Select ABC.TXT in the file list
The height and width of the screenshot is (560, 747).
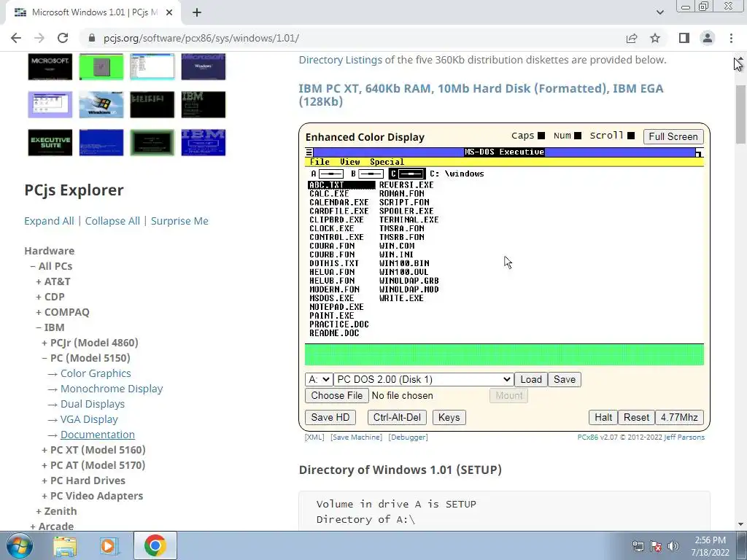(x=341, y=184)
